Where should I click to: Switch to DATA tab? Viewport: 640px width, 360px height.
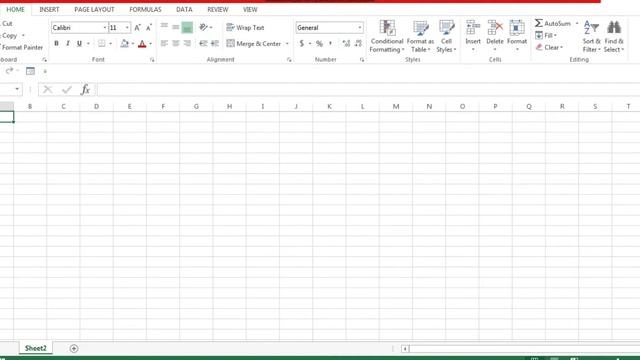tap(184, 9)
